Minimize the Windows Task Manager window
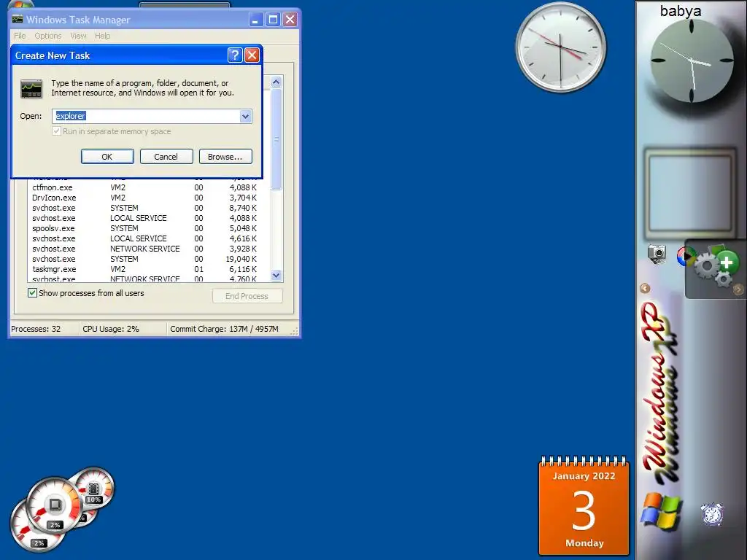Viewport: 747px width, 560px height. pyautogui.click(x=256, y=20)
